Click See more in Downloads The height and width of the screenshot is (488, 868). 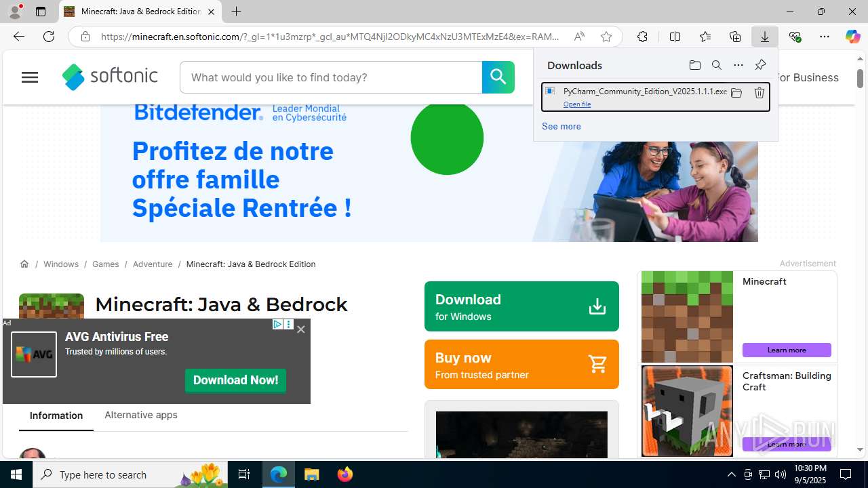point(561,127)
